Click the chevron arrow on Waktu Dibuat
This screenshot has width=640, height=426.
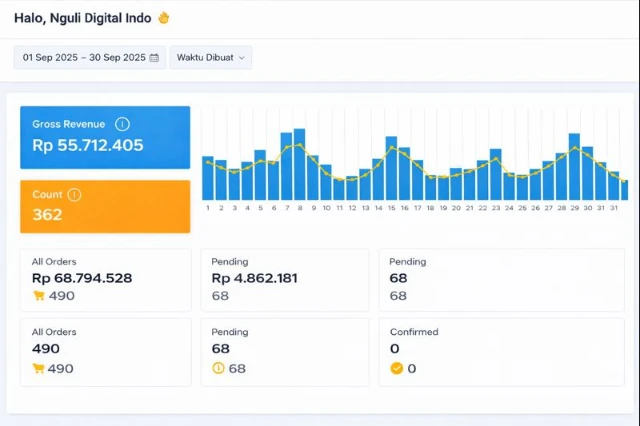coord(242,58)
